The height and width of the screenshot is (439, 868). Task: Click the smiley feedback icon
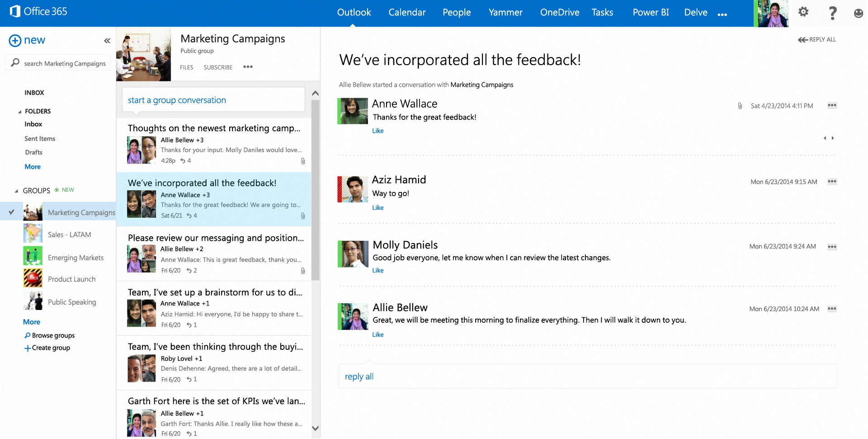(x=858, y=13)
